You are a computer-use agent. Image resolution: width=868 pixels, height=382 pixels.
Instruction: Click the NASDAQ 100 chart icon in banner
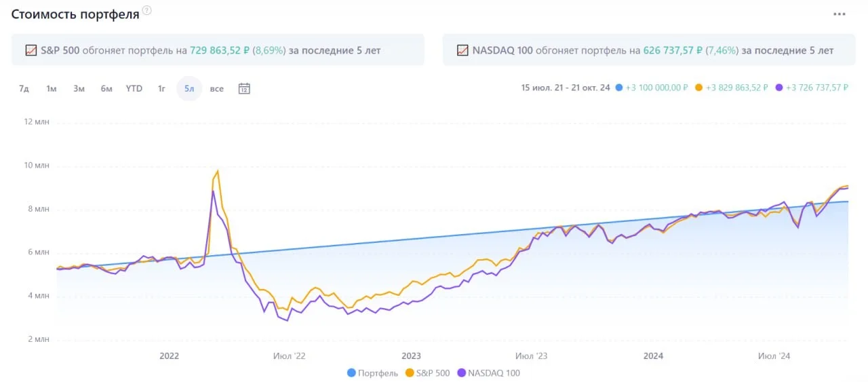tap(462, 50)
